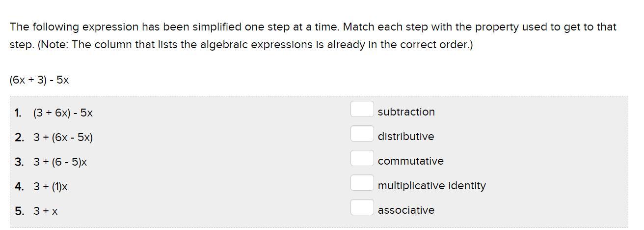Click step 5 expression 3 + x
The image size is (644, 230).
(46, 211)
